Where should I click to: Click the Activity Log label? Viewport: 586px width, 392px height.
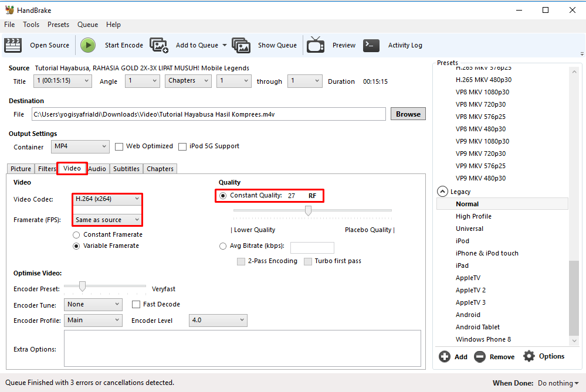(405, 45)
